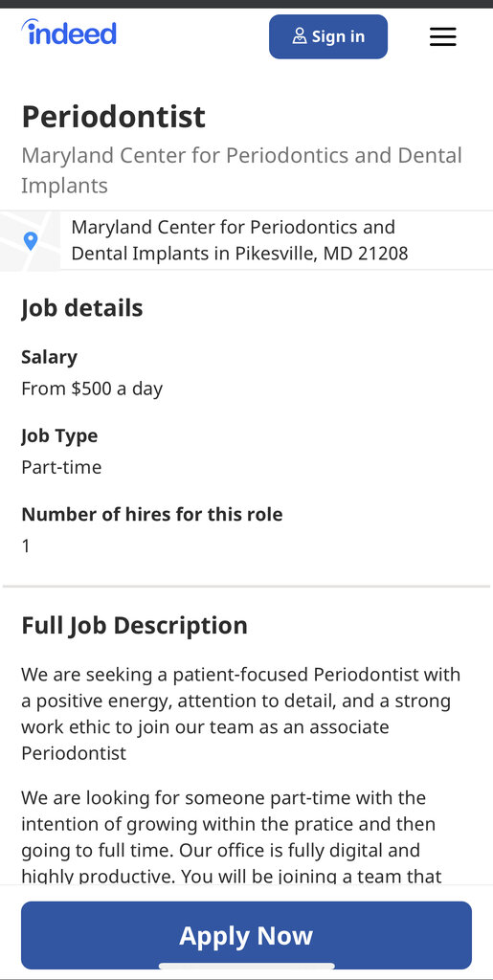This screenshot has height=980, width=493.
Task: Click the blue location pin icon
Action: [x=31, y=240]
